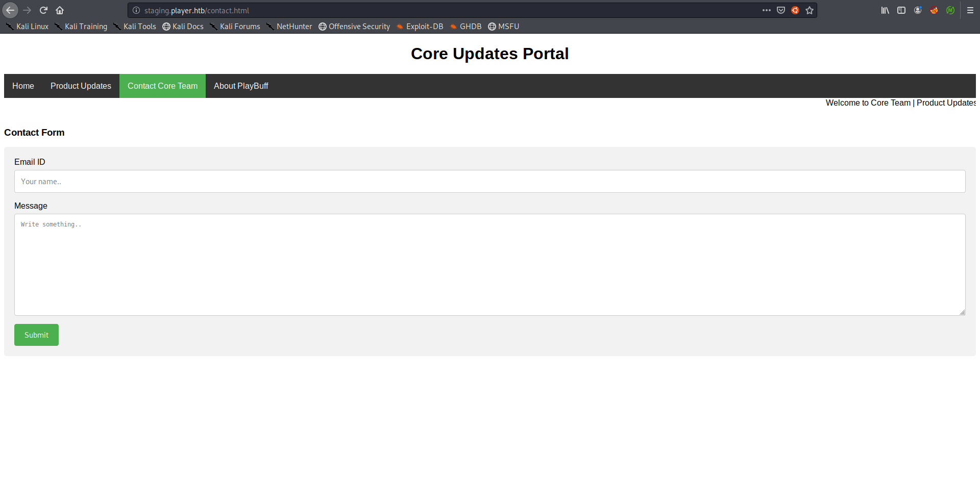
Task: Click the browser back button
Action: click(10, 10)
